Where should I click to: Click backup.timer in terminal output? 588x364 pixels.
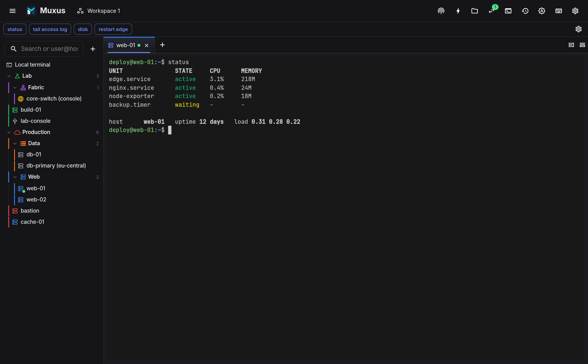coord(130,105)
